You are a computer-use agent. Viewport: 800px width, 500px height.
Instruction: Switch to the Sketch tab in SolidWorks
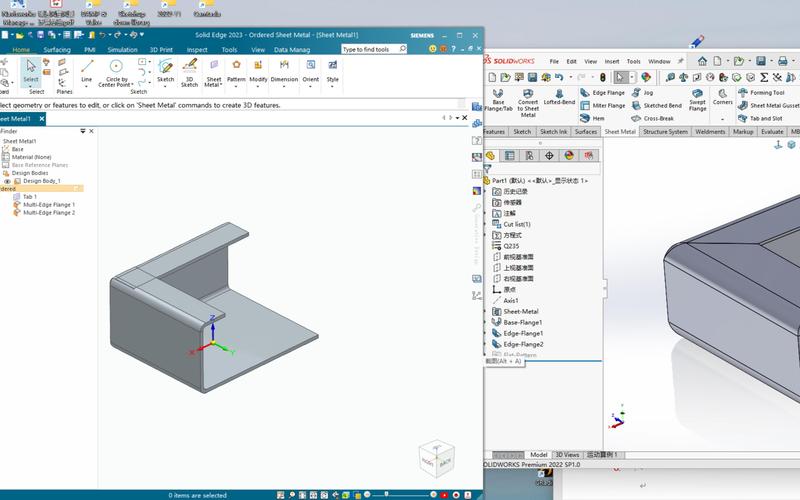click(x=522, y=132)
